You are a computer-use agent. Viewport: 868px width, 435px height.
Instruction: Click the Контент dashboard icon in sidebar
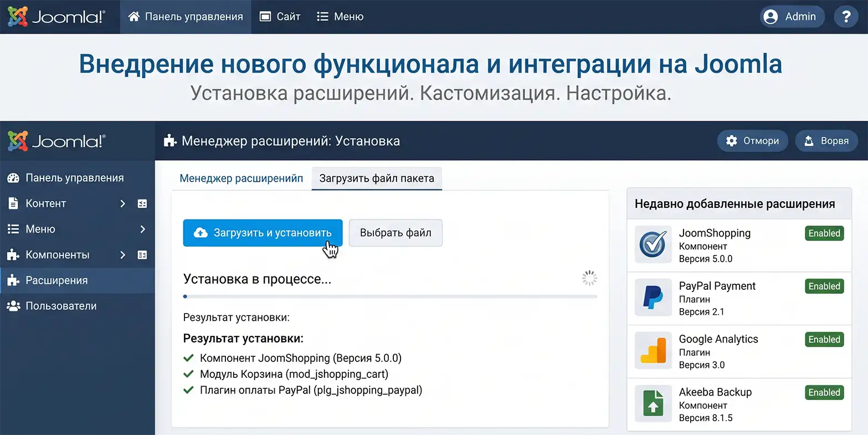142,204
